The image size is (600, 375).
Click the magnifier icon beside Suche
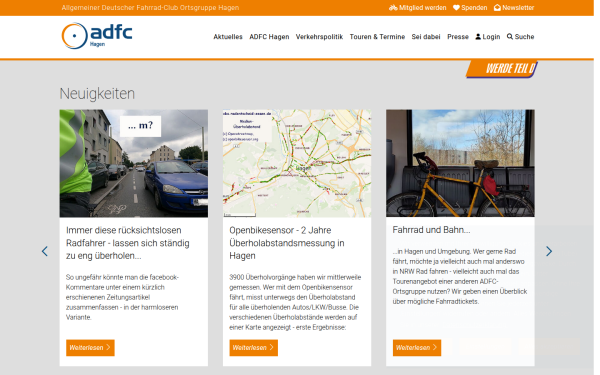tap(510, 37)
